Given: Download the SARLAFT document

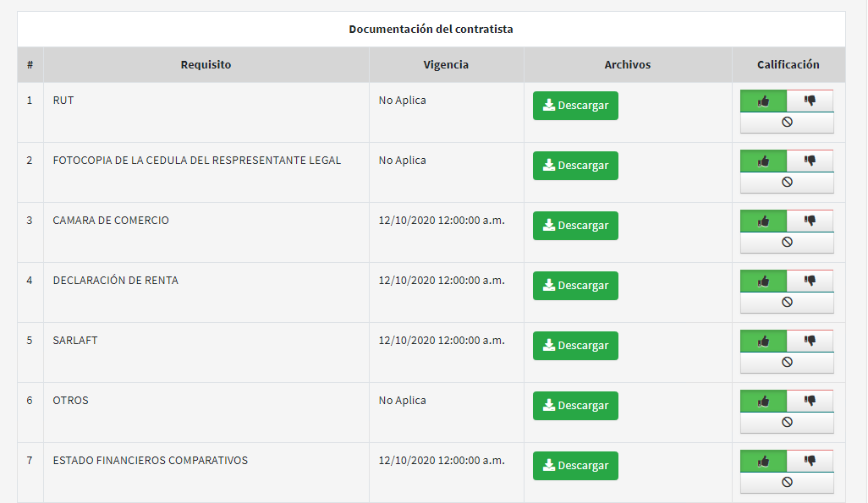Looking at the screenshot, I should (x=575, y=346).
